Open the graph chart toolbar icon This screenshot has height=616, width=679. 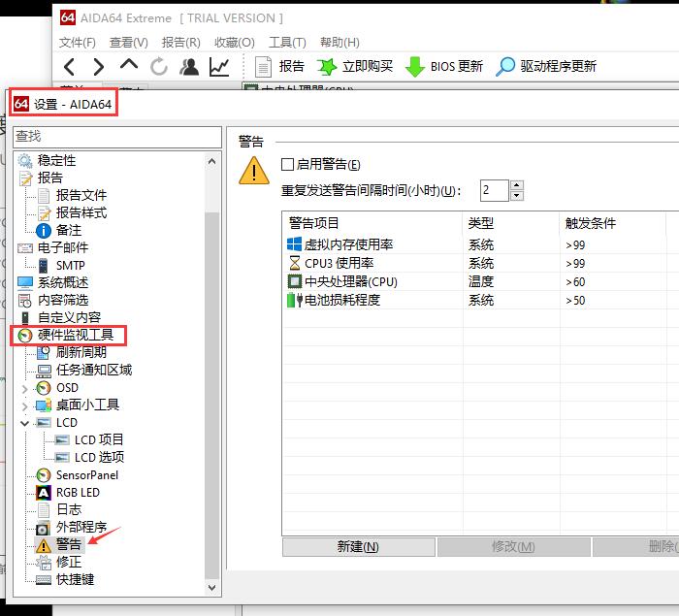(219, 67)
